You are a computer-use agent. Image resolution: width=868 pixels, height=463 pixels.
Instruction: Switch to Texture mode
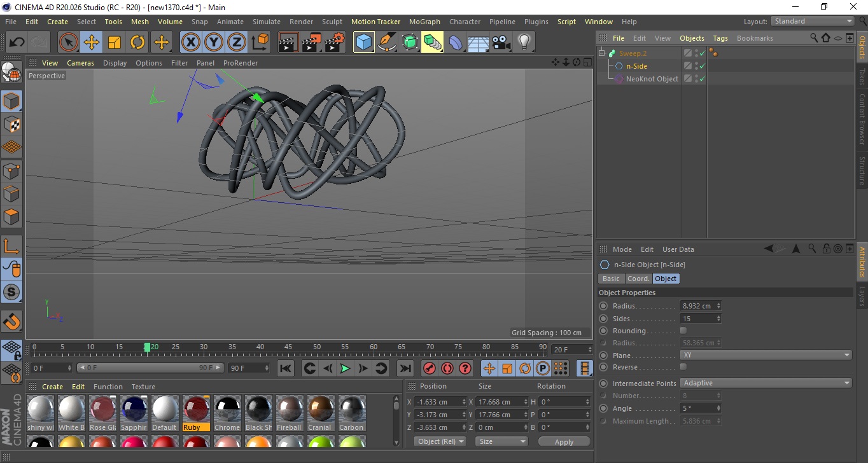pos(11,125)
